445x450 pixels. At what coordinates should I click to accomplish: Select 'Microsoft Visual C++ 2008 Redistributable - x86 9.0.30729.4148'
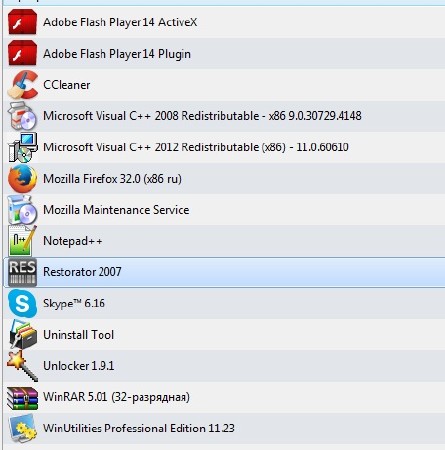[202, 116]
